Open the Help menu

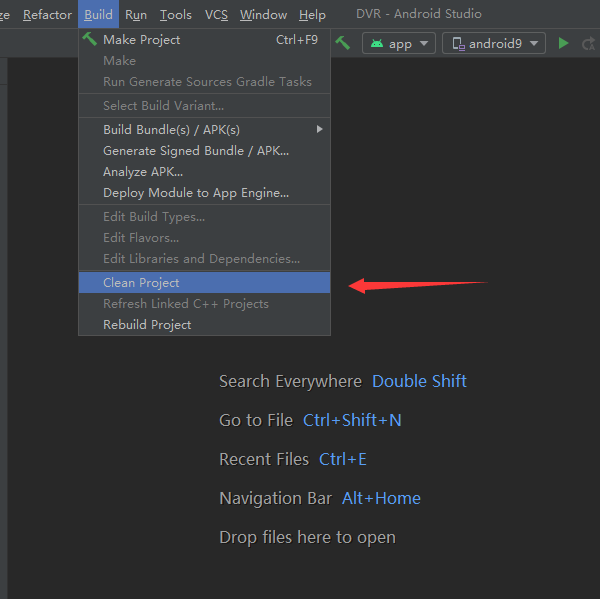[312, 15]
